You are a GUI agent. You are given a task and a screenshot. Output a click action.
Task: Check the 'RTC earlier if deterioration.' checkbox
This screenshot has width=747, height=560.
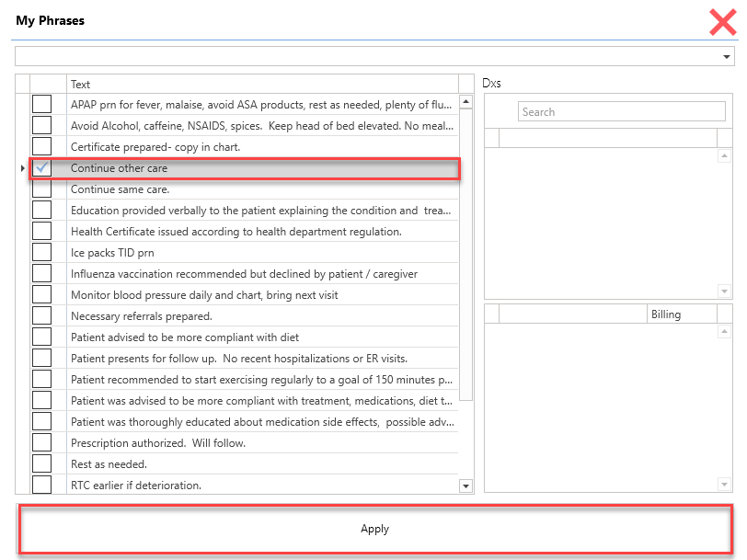[42, 485]
